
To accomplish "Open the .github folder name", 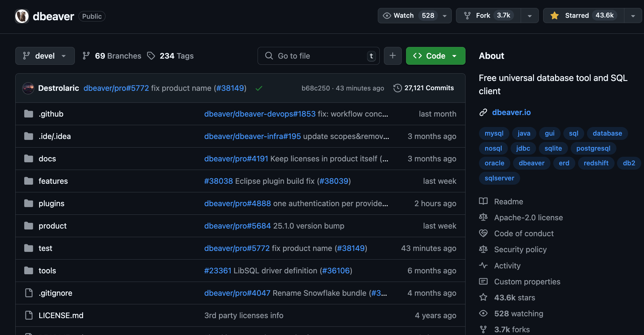I will pyautogui.click(x=51, y=114).
